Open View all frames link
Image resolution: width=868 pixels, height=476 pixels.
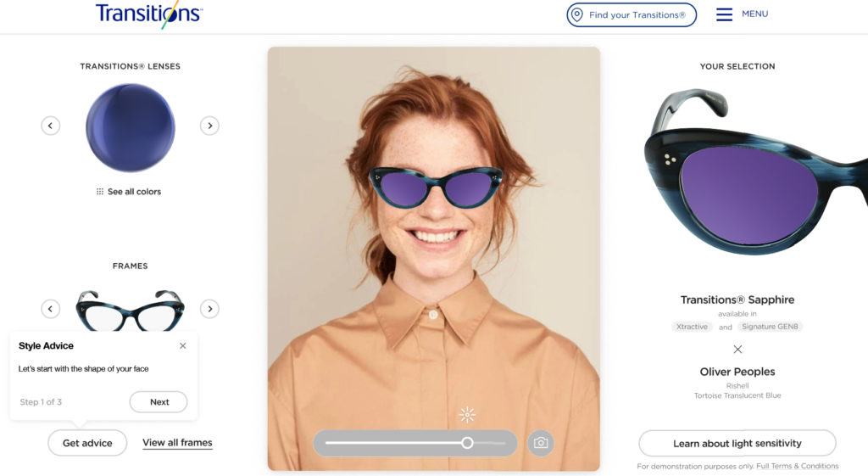click(177, 443)
